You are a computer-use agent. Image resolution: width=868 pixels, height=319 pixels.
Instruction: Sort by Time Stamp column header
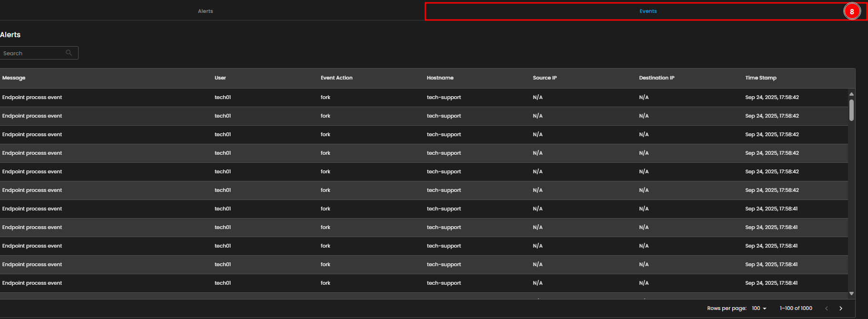pos(760,78)
